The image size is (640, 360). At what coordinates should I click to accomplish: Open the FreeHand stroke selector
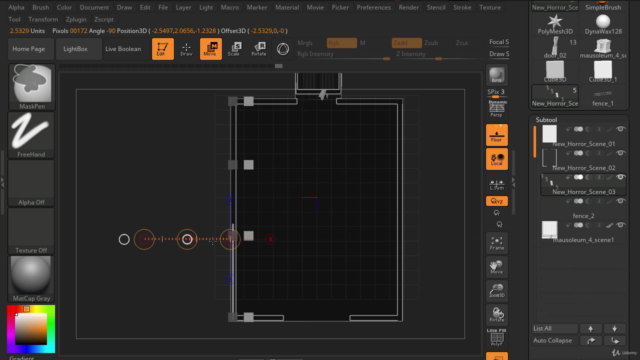[31, 135]
